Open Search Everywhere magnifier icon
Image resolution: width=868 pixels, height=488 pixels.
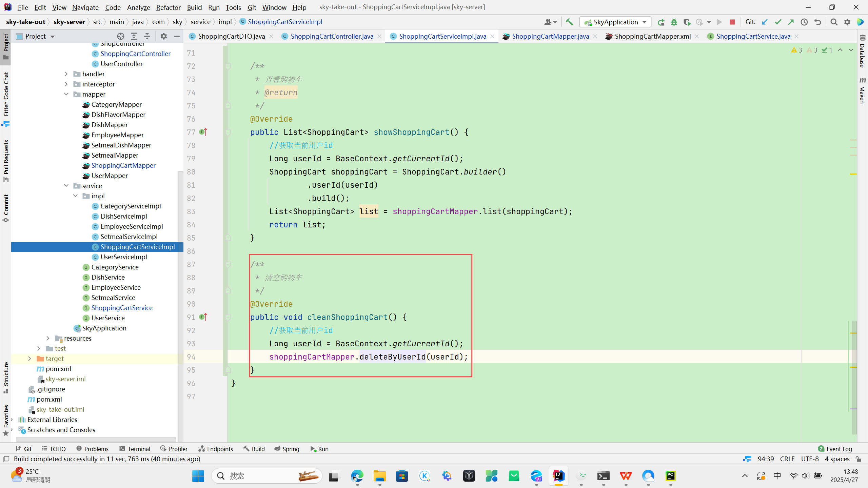click(834, 22)
